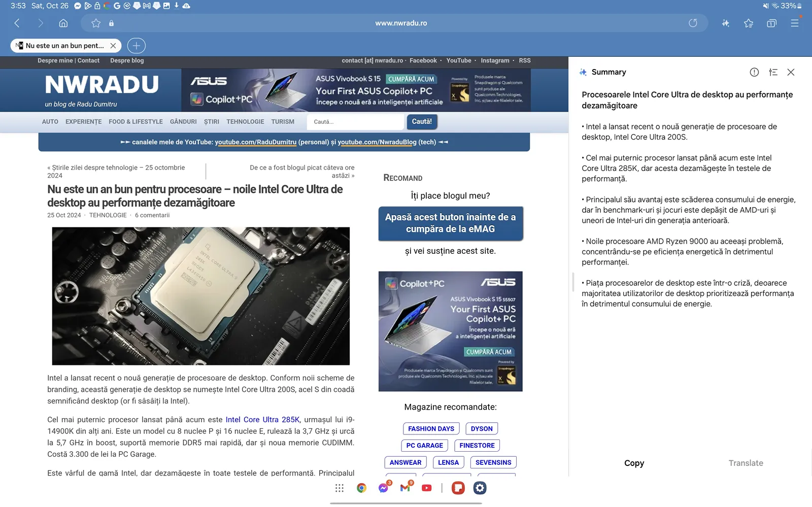
Task: Tap the AI sparkle summarize icon in toolbar
Action: coord(726,23)
